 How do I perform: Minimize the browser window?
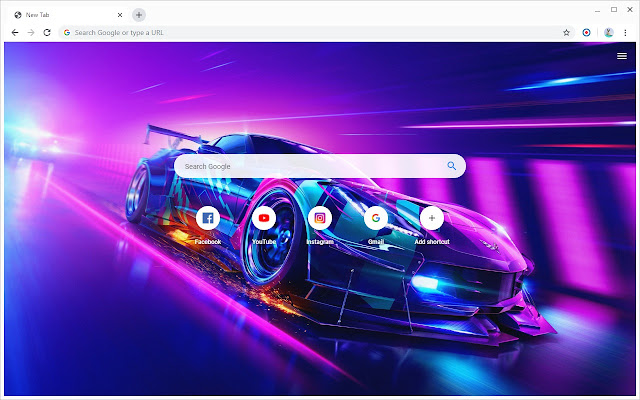598,10
